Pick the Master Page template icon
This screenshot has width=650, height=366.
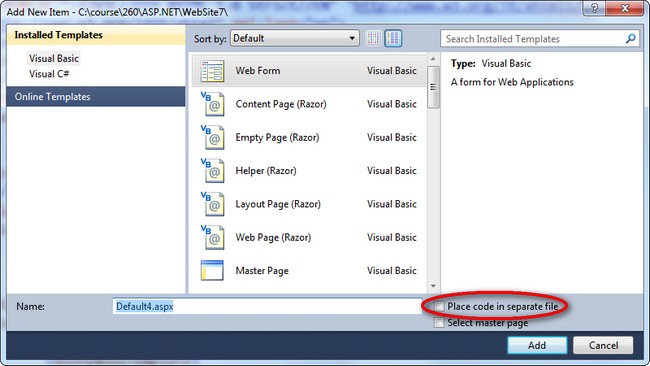click(212, 270)
